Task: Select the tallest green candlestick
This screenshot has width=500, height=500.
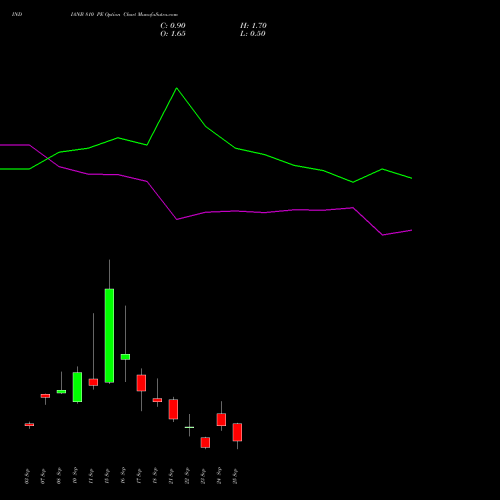Action: click(x=109, y=336)
